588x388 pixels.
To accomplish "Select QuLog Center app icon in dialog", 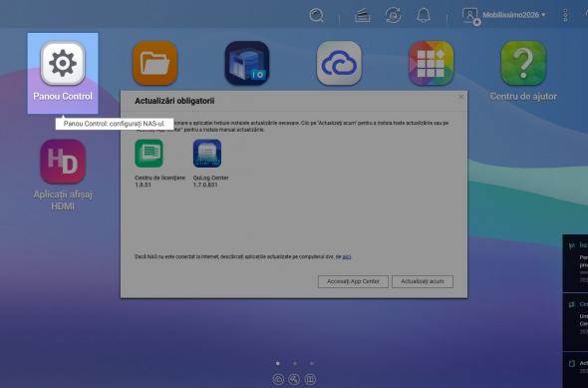I will 207,153.
